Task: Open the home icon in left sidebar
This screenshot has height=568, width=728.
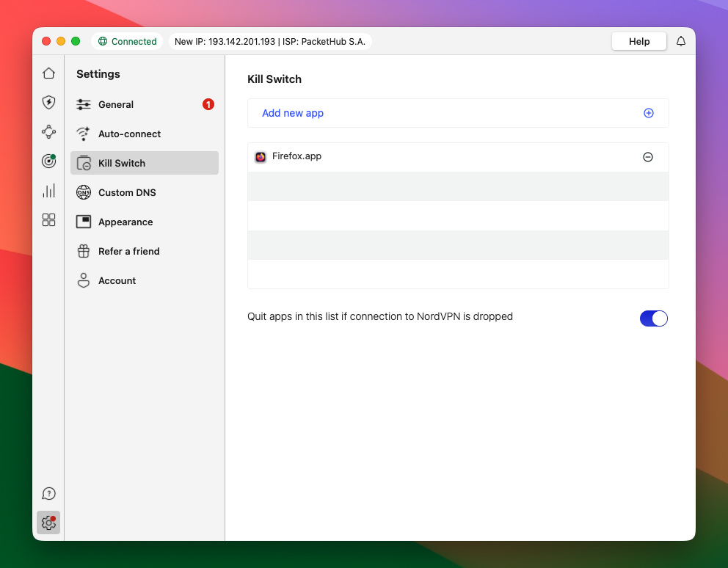Action: point(48,73)
